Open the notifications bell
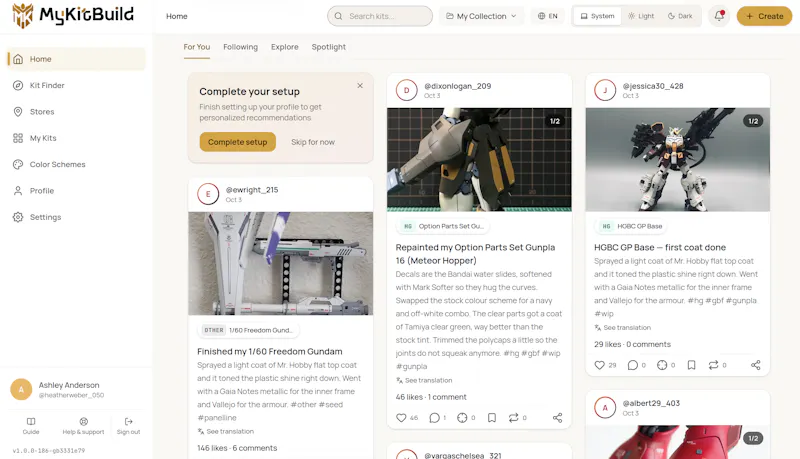The height and width of the screenshot is (459, 800). [719, 16]
